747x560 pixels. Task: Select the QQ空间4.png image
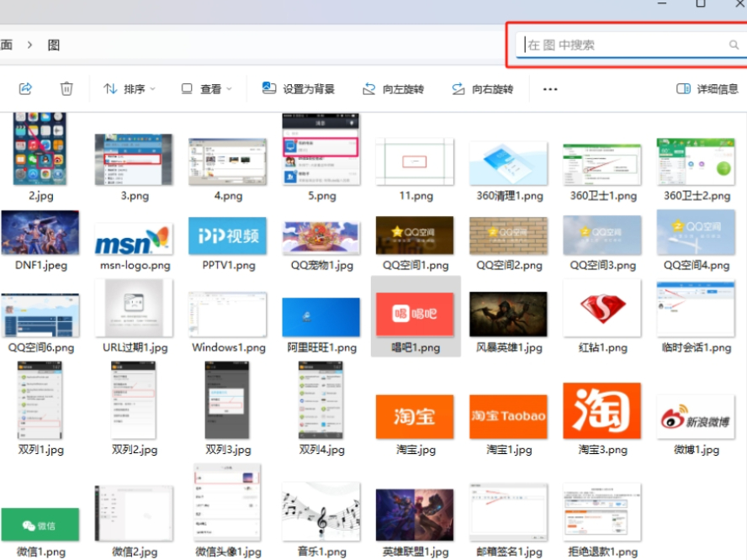(x=696, y=232)
